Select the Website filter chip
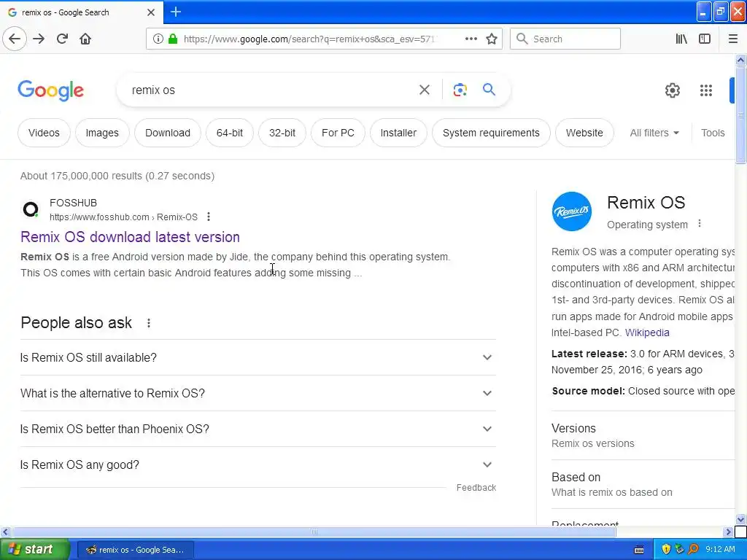This screenshot has width=747, height=560. 584,133
